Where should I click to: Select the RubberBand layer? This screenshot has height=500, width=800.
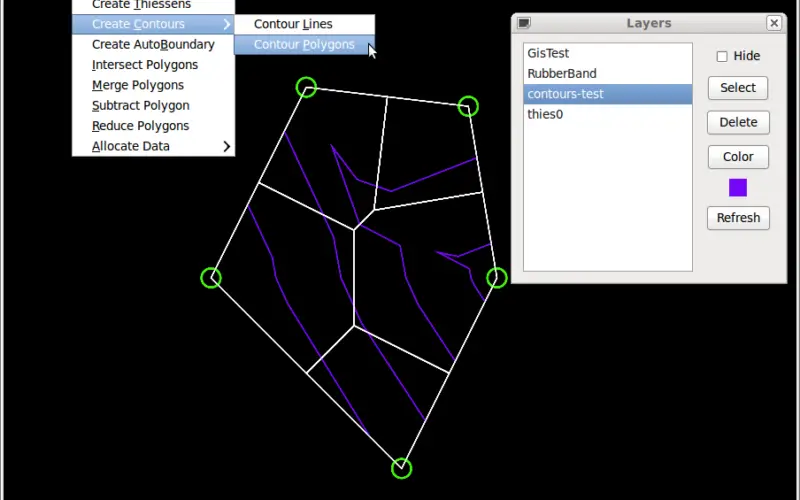(608, 73)
